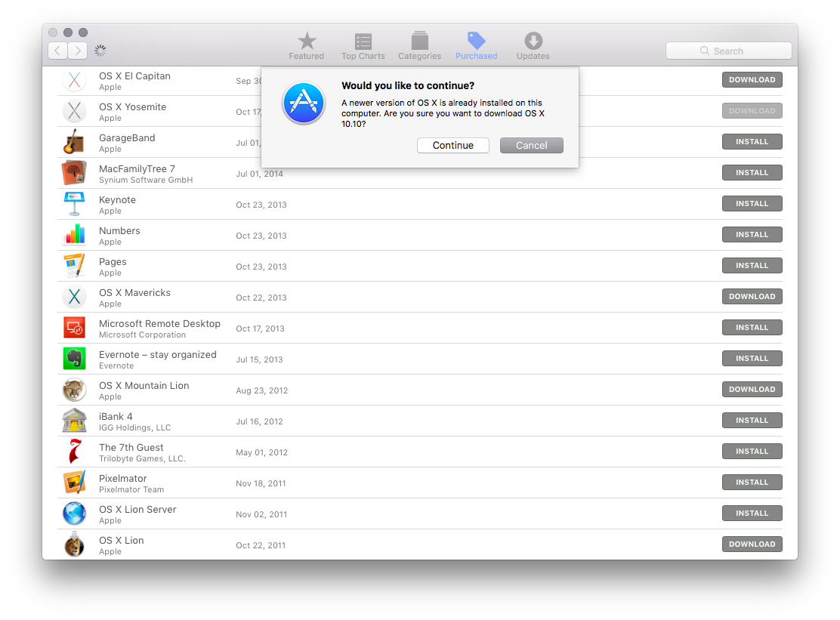
Task: Click 'Trilobyte Games, LLC.' developer name
Action: tap(142, 459)
